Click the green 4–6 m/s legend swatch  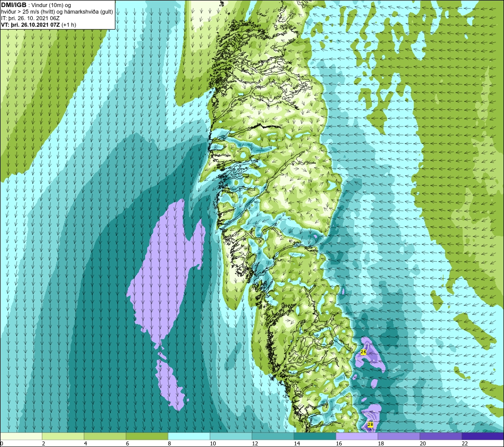(x=105, y=436)
